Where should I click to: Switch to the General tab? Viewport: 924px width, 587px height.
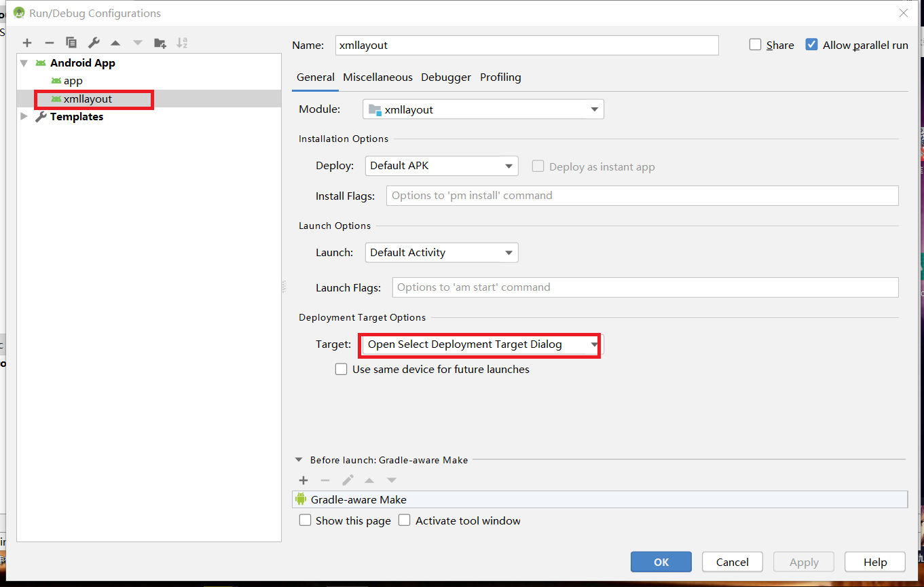click(x=316, y=77)
